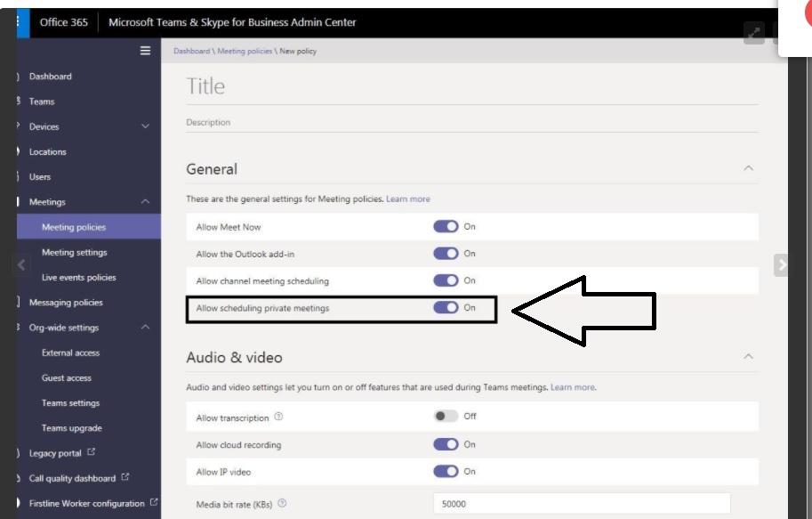Collapse the General section chevron
812x519 pixels.
coord(748,168)
